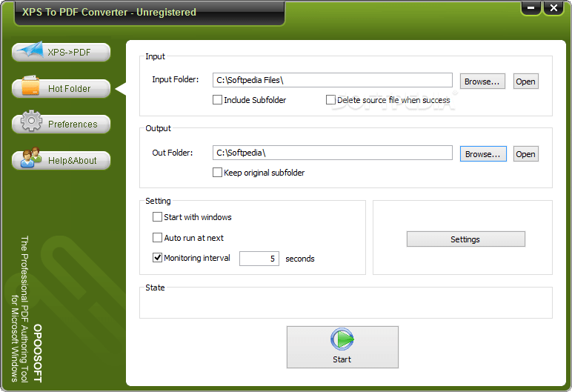Select the Hot Folder tab label
The height and width of the screenshot is (392, 572).
point(70,89)
